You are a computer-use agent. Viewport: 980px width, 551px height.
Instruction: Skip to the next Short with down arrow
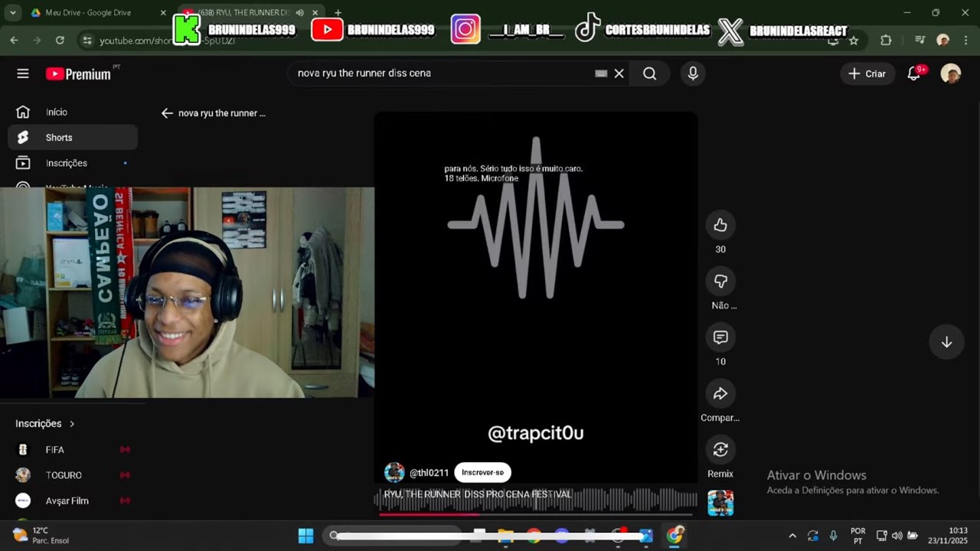(x=946, y=342)
